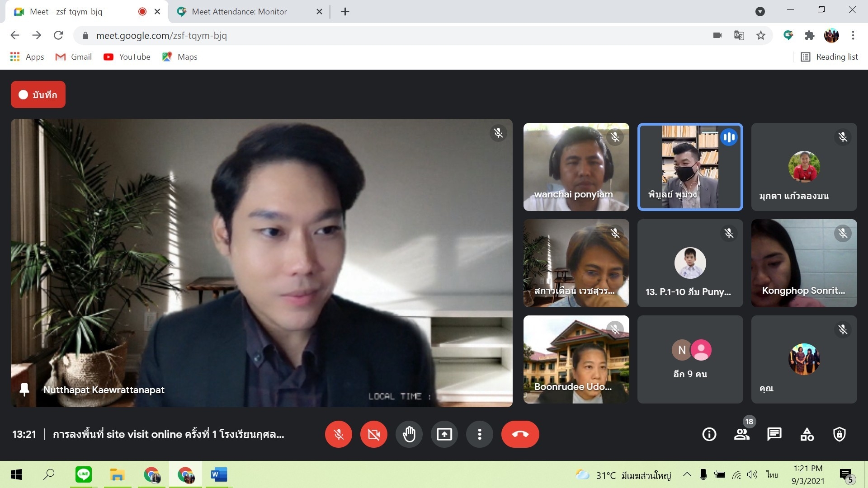The image size is (868, 488).
Task: Select wanchai ponyiam's video tile
Action: [x=576, y=167]
